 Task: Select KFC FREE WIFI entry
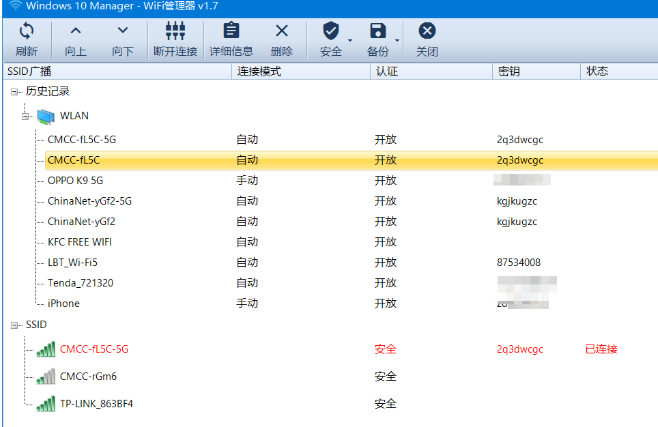coord(80,242)
